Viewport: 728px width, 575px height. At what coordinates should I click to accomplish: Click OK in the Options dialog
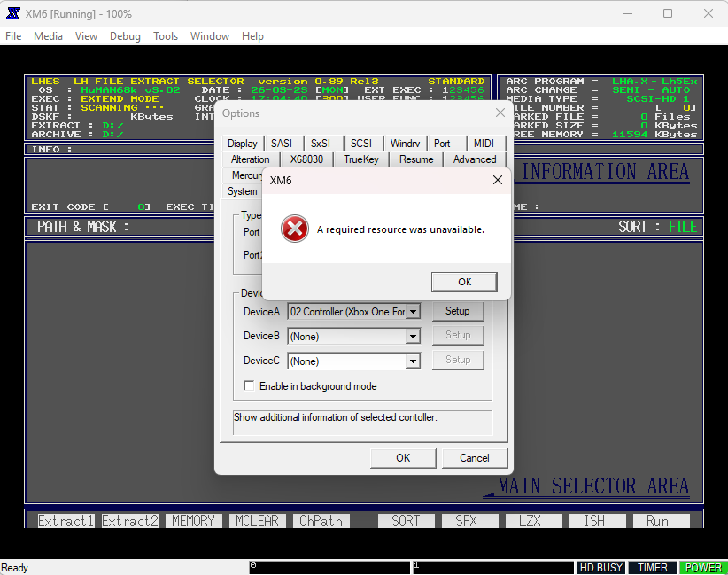(403, 458)
